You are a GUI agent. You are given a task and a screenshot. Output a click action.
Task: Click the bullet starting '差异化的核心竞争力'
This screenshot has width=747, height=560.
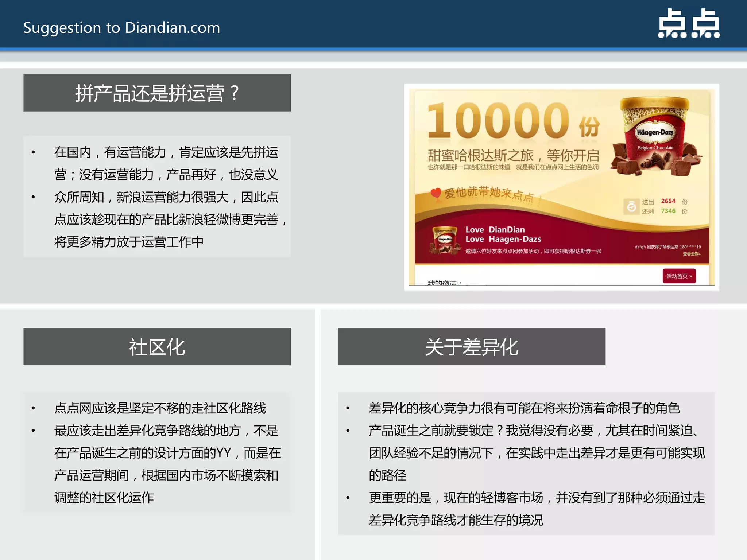[x=524, y=408]
